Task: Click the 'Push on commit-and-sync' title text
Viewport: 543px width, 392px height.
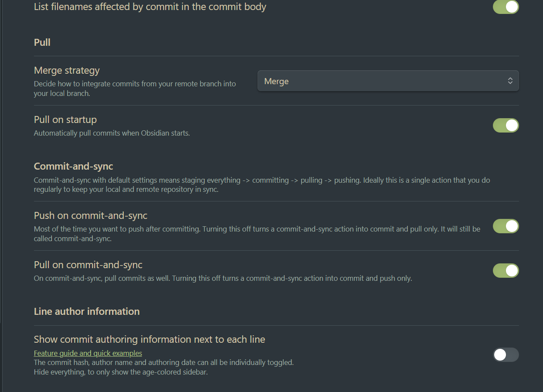Action: point(91,215)
